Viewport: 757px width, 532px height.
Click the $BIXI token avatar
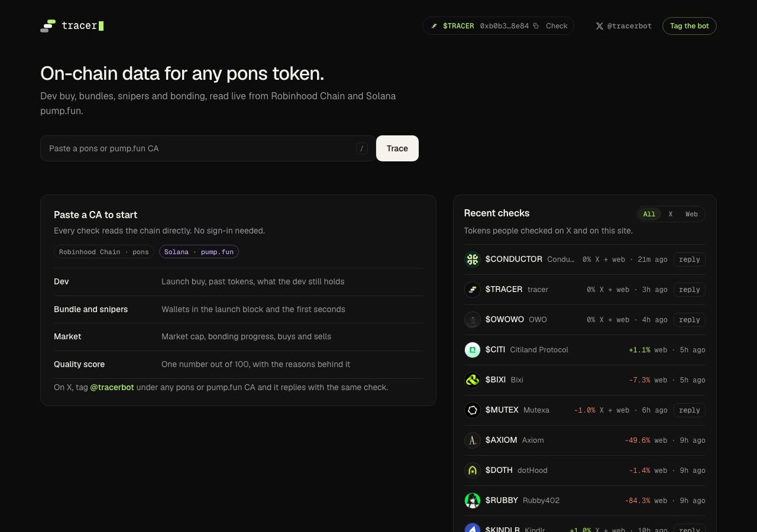[x=473, y=380]
